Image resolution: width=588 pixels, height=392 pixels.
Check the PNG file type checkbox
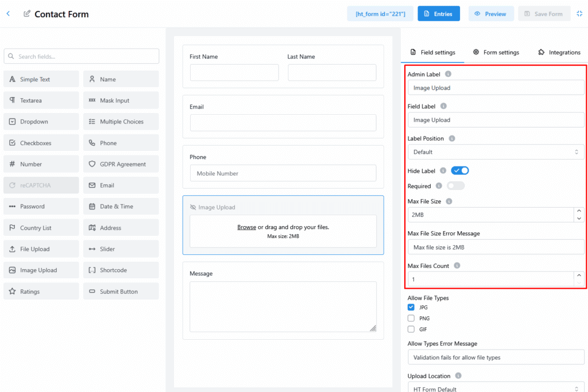(411, 319)
